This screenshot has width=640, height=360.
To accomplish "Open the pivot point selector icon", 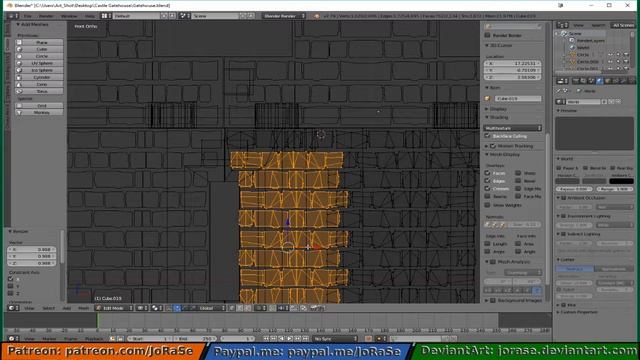I will point(157,308).
